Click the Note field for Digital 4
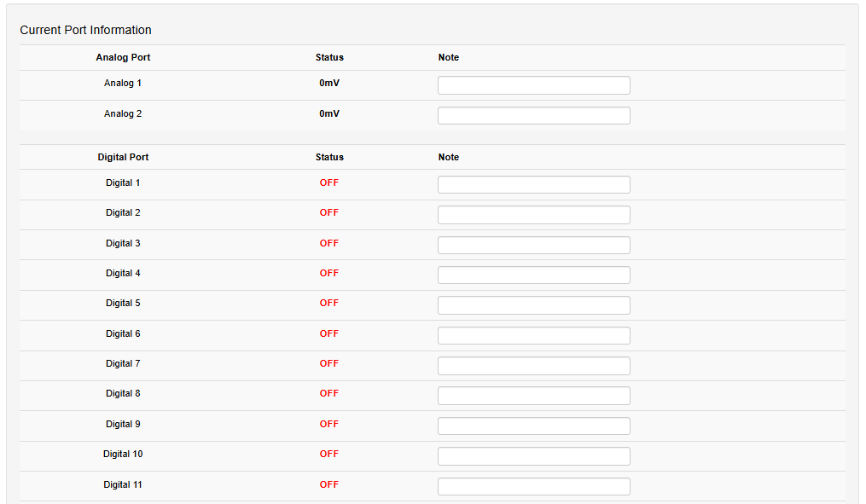Viewport: 866px width, 504px height. pyautogui.click(x=533, y=275)
